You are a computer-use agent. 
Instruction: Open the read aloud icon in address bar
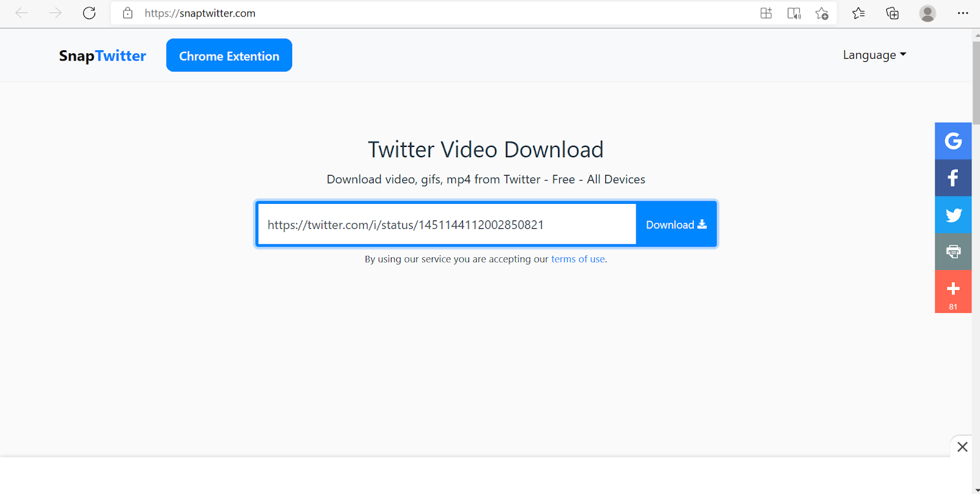tap(794, 13)
